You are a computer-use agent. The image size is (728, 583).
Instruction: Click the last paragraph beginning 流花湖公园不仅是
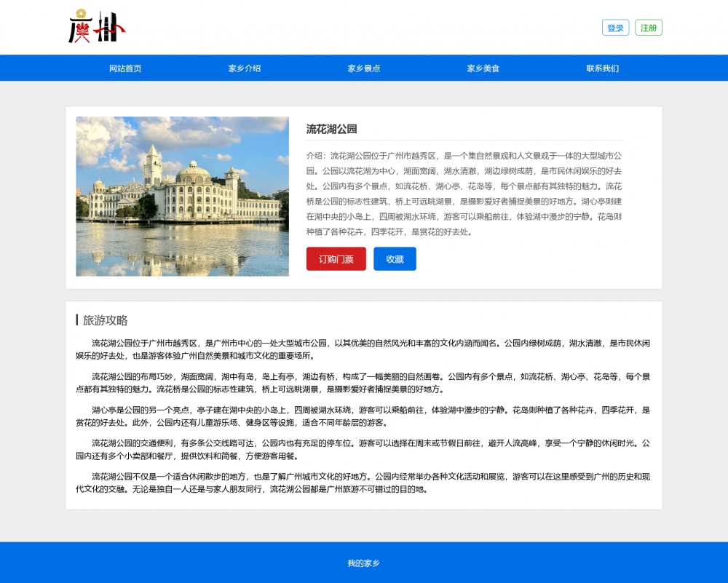[363, 483]
